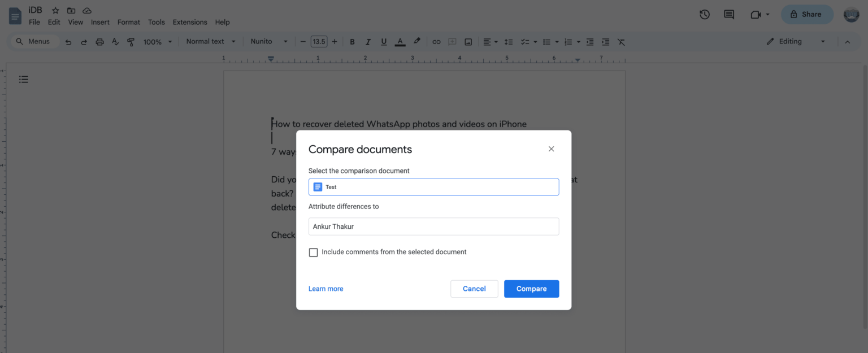868x353 pixels.
Task: Open the View menu
Action: (x=75, y=22)
